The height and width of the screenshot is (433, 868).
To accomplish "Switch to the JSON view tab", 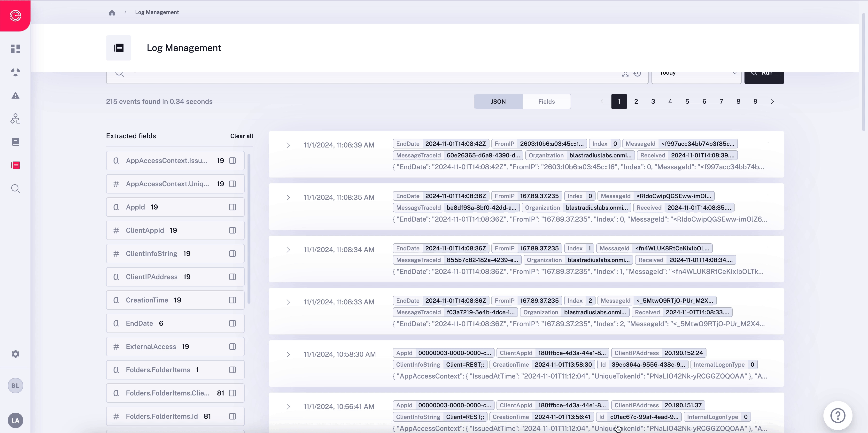I will pyautogui.click(x=498, y=101).
